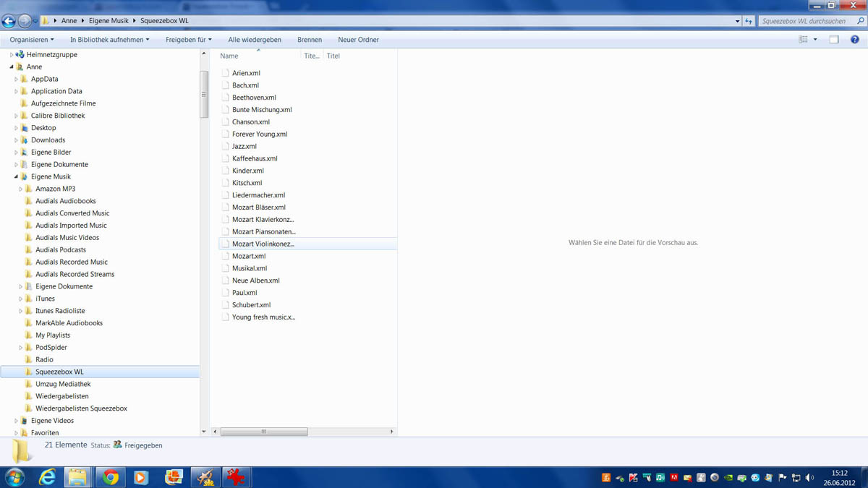Click the Windows Start orb
Viewport: 868px width, 488px height.
14,477
